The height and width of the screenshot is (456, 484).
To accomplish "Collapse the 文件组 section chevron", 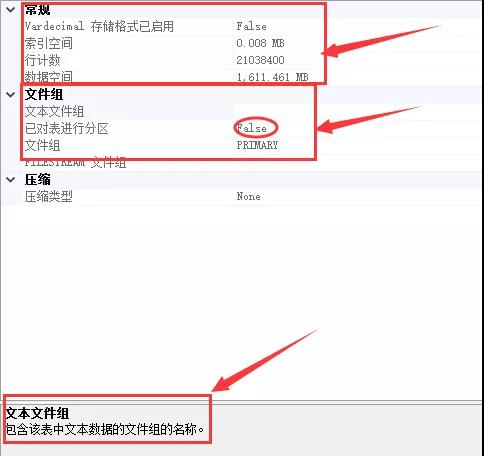I will (11, 95).
